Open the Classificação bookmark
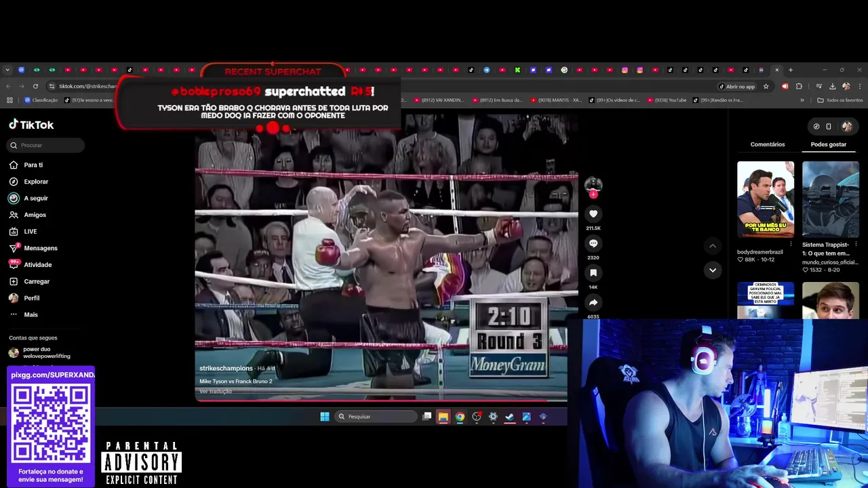This screenshot has width=868, height=488. (x=41, y=100)
